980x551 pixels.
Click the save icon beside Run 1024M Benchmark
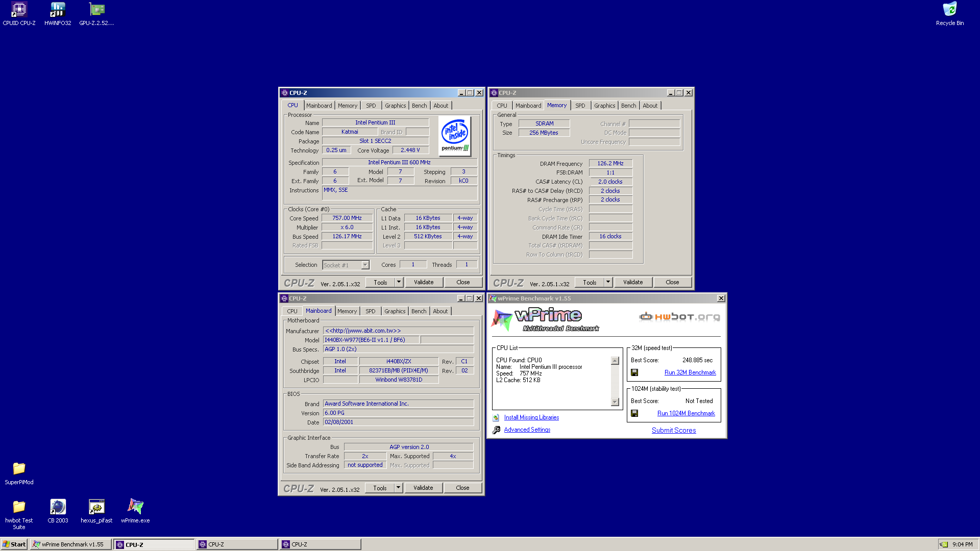click(x=634, y=413)
